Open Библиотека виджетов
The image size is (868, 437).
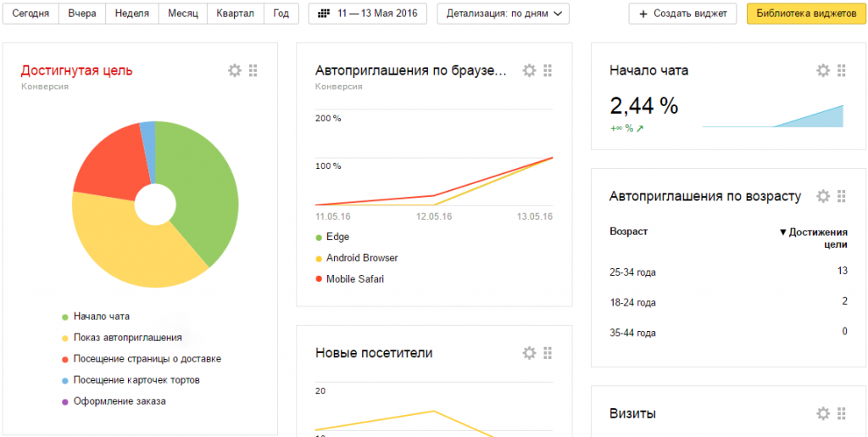[806, 14]
